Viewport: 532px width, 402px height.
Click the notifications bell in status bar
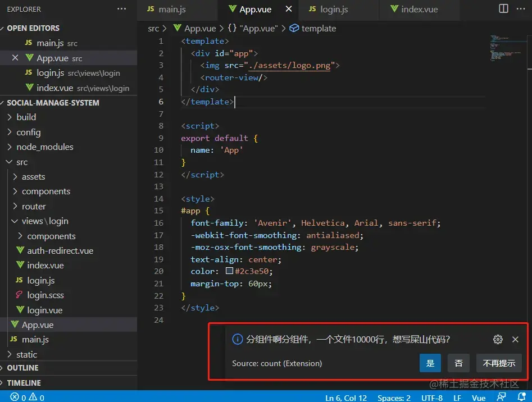tap(521, 397)
